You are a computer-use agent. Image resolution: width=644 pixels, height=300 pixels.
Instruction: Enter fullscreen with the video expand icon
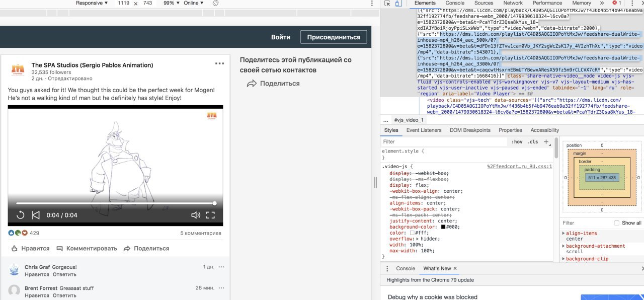click(x=210, y=215)
